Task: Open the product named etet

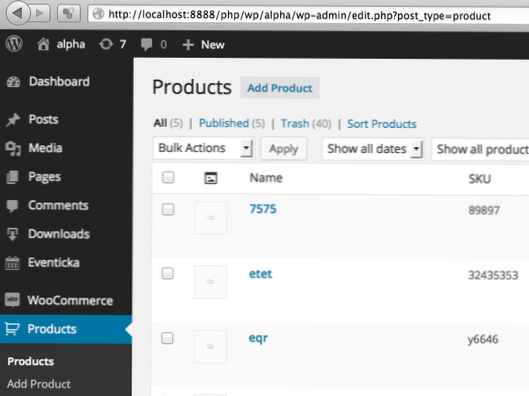Action: click(x=260, y=274)
